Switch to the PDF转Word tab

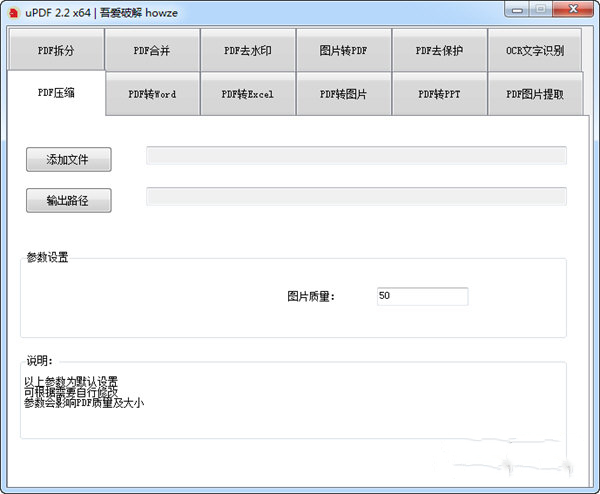coord(152,94)
